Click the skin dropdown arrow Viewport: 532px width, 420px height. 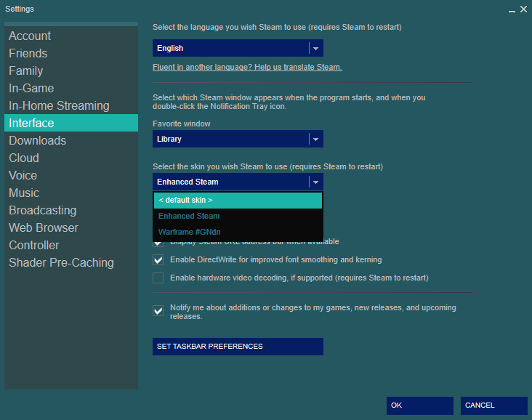pos(316,182)
